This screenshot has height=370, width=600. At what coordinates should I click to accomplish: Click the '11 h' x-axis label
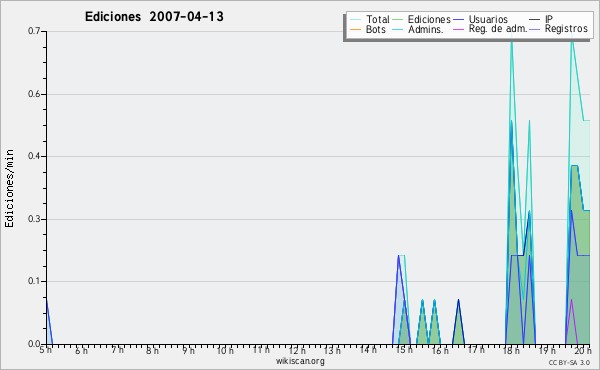(261, 350)
